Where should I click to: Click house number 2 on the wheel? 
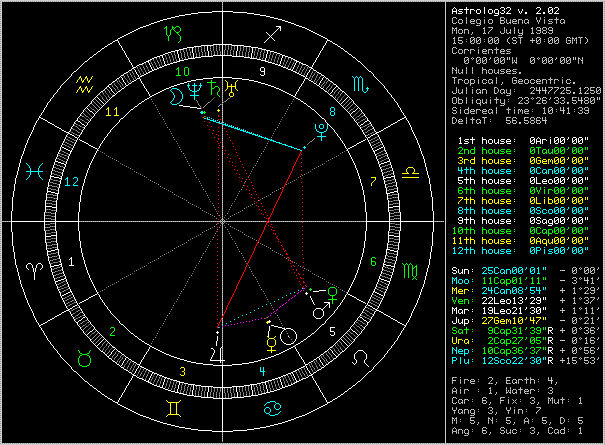113,331
